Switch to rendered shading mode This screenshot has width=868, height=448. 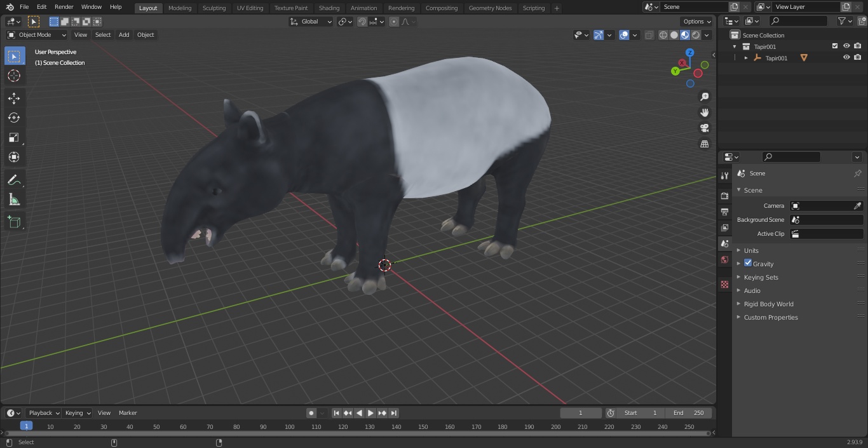click(696, 35)
